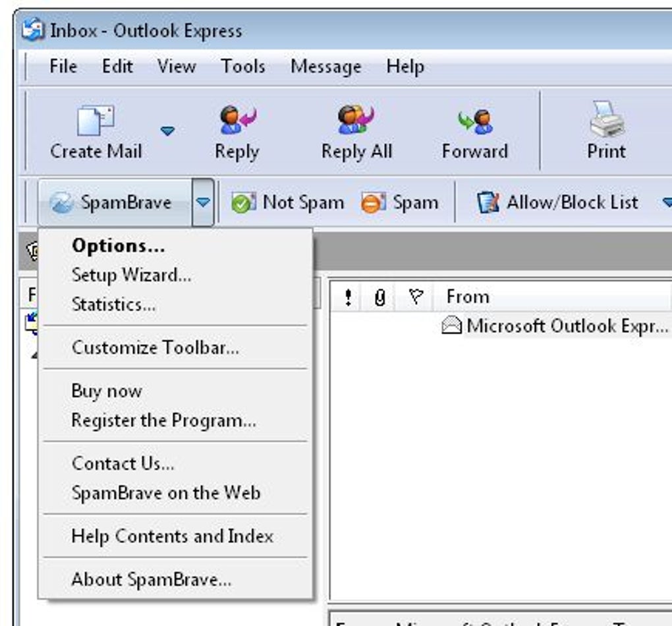Screen dimensions: 672x626
Task: Open the Create Mail dropdown arrow
Action: tap(167, 130)
